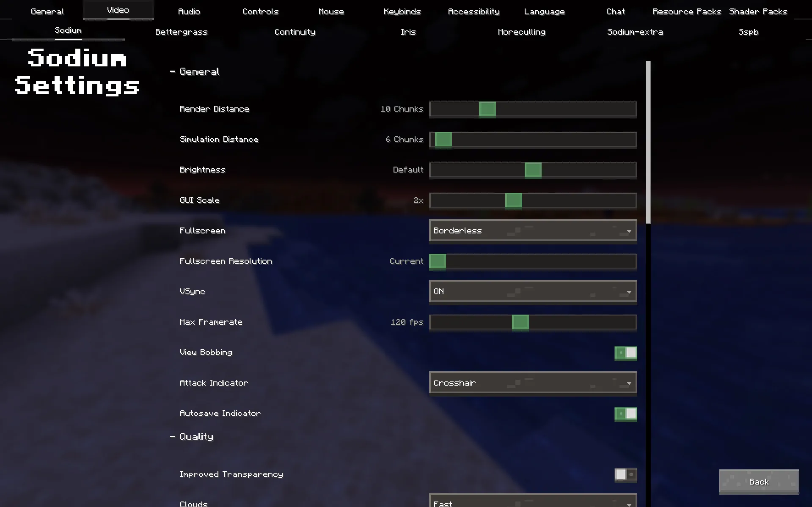Open the Fullscreen mode dropdown
The width and height of the screenshot is (812, 507).
click(533, 230)
